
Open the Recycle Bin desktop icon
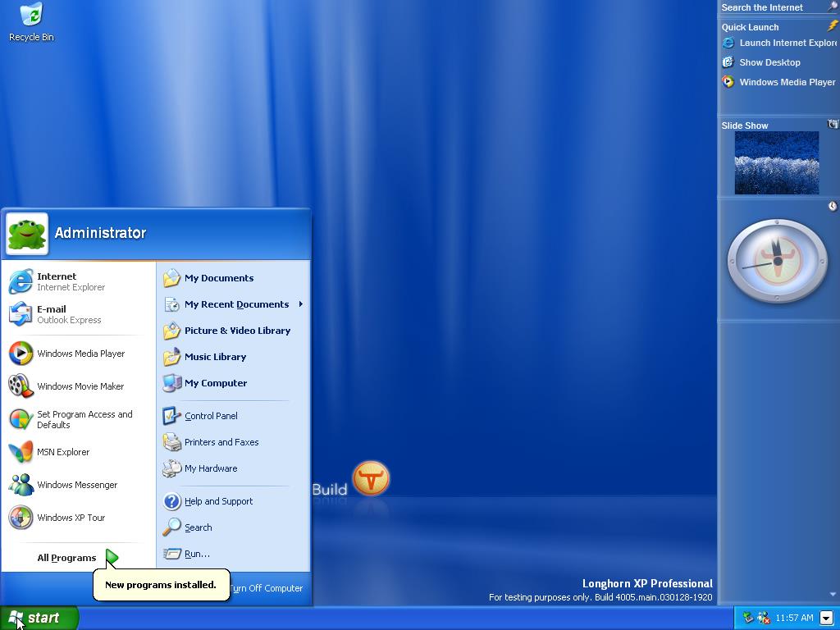pyautogui.click(x=31, y=22)
